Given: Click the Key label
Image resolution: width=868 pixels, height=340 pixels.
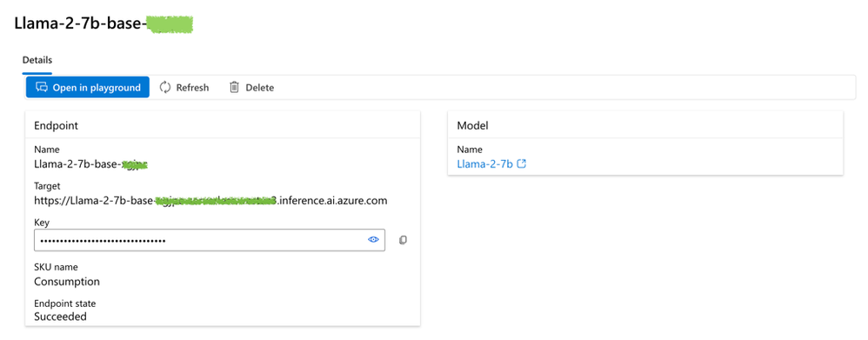Looking at the screenshot, I should pos(41,222).
